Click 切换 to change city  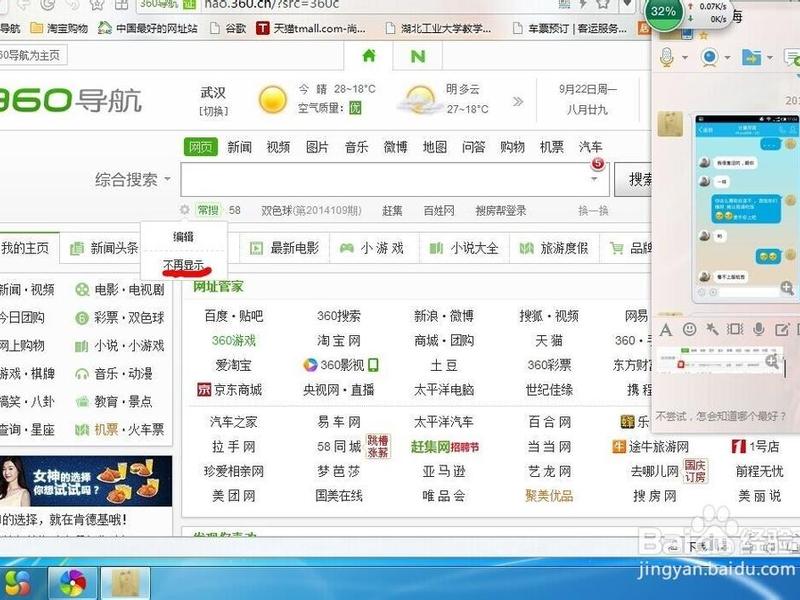point(213,111)
